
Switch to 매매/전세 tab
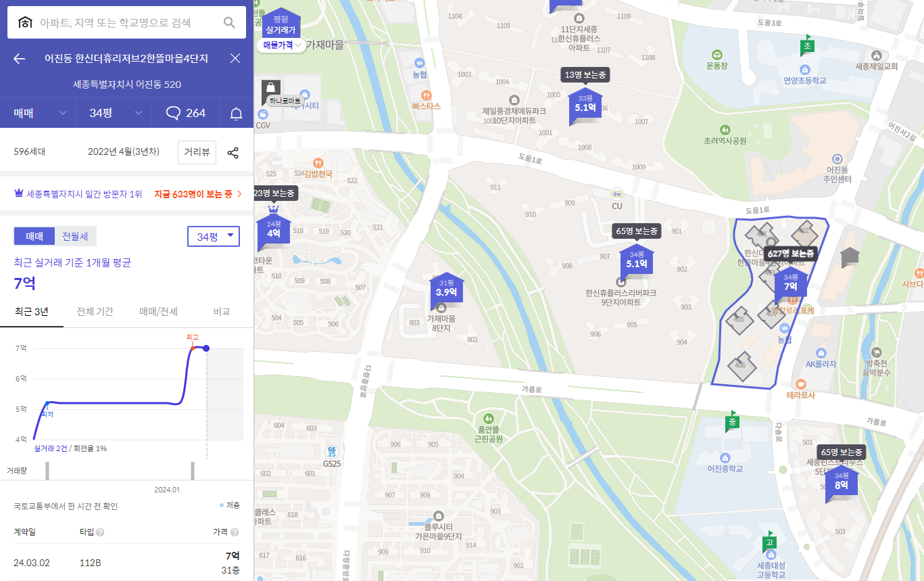point(158,312)
